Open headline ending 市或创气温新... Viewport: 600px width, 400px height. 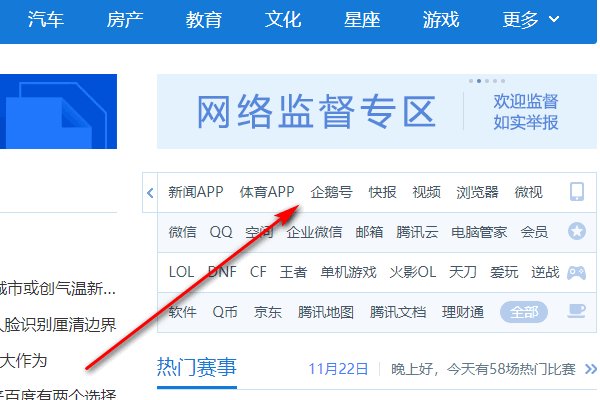point(58,289)
